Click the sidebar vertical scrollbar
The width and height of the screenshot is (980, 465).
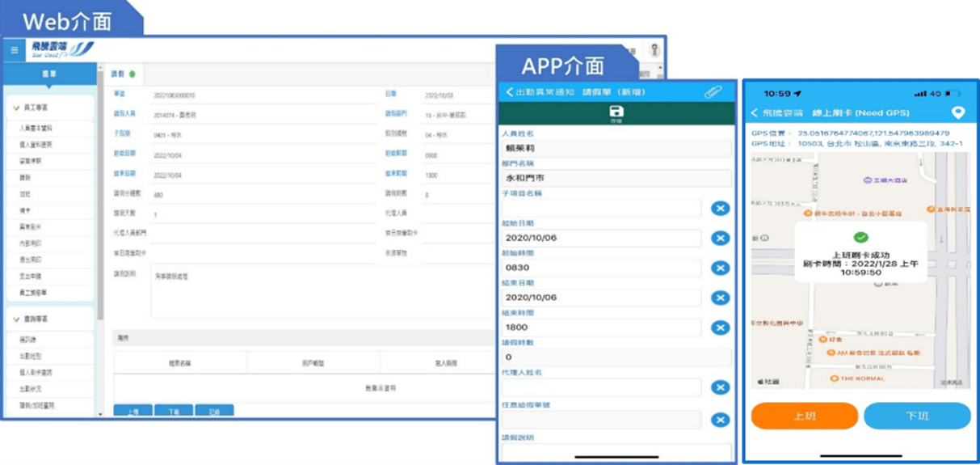(99, 243)
